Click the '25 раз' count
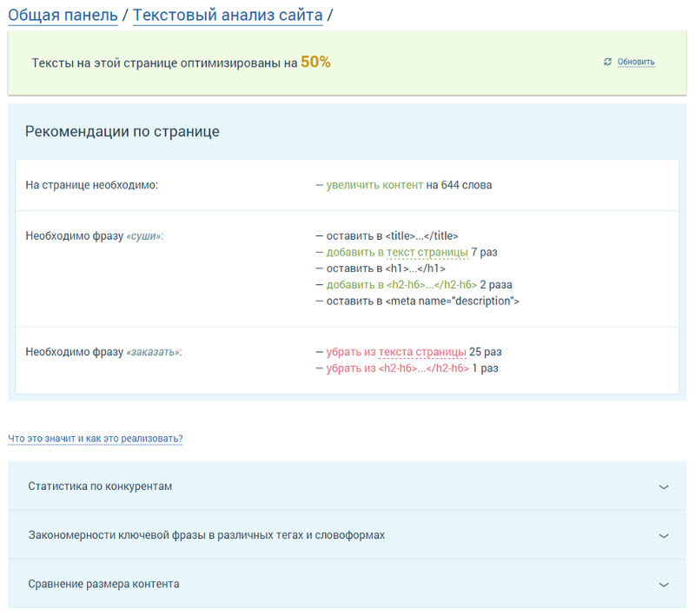 [486, 352]
